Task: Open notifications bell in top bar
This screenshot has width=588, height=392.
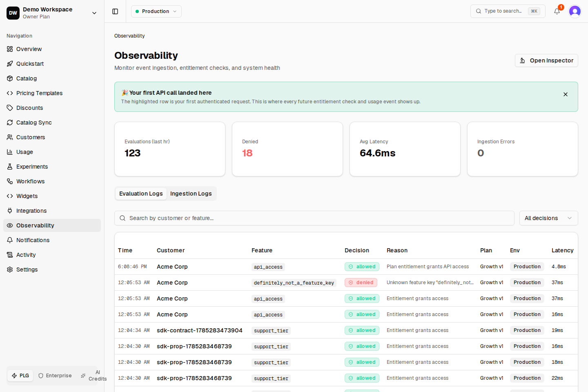Action: pos(557,11)
